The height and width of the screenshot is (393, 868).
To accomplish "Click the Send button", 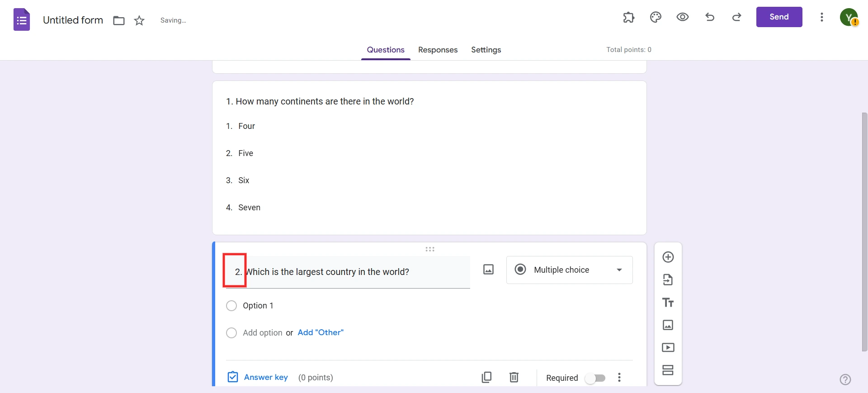I will (779, 17).
